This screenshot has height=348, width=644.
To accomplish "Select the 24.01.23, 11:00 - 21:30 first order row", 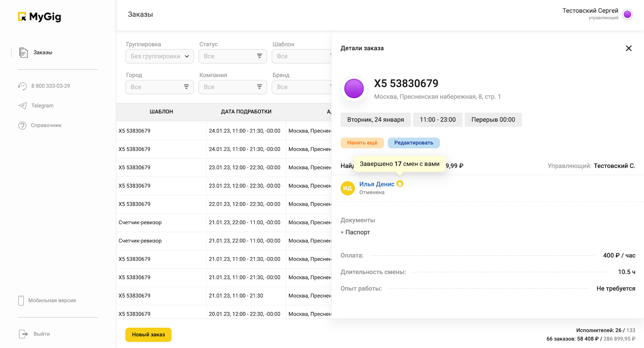I will pyautogui.click(x=224, y=131).
